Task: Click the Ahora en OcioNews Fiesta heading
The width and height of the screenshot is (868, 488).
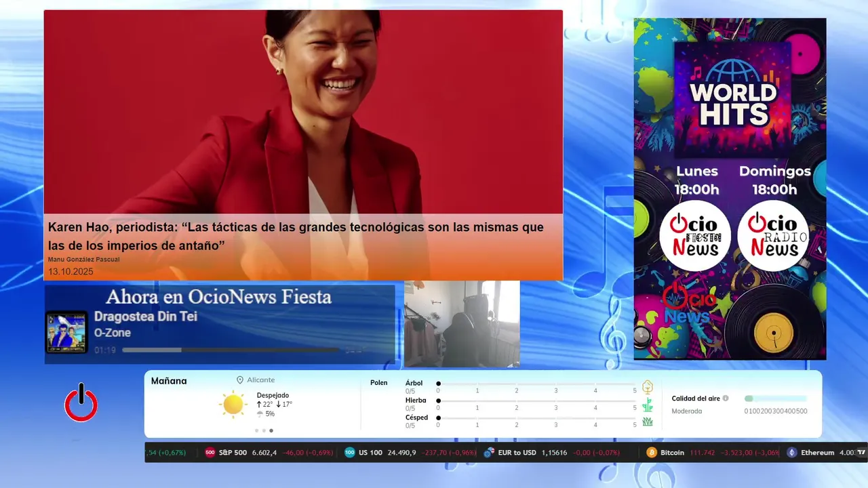Action: (x=218, y=297)
